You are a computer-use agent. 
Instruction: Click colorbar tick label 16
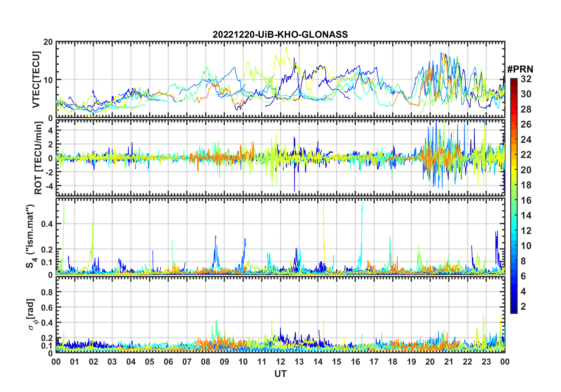[x=526, y=200]
